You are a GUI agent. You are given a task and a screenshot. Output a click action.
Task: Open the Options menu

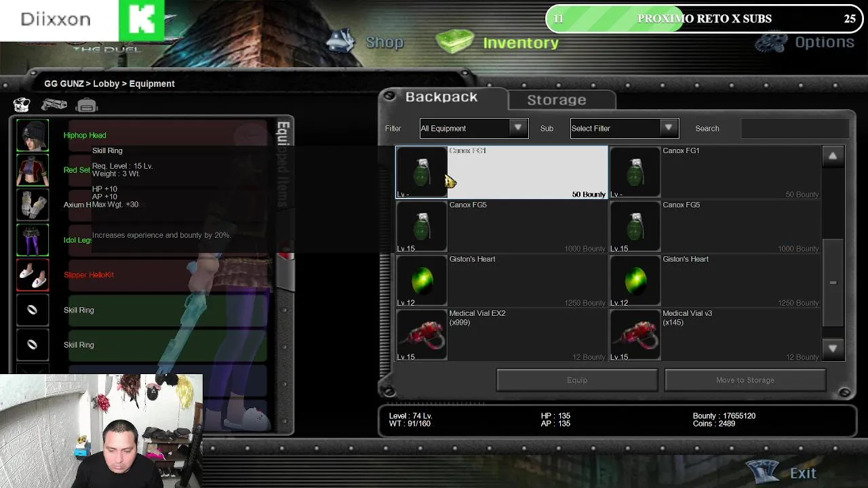(x=825, y=42)
